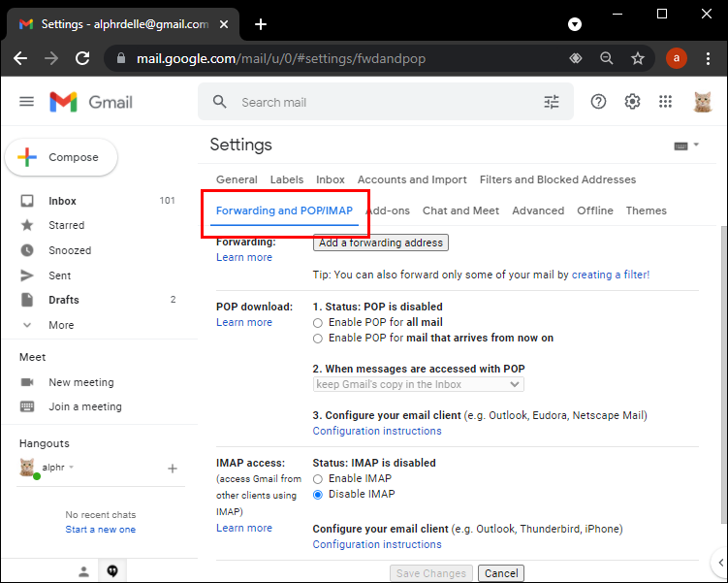Show search options in the search bar

pos(552,102)
